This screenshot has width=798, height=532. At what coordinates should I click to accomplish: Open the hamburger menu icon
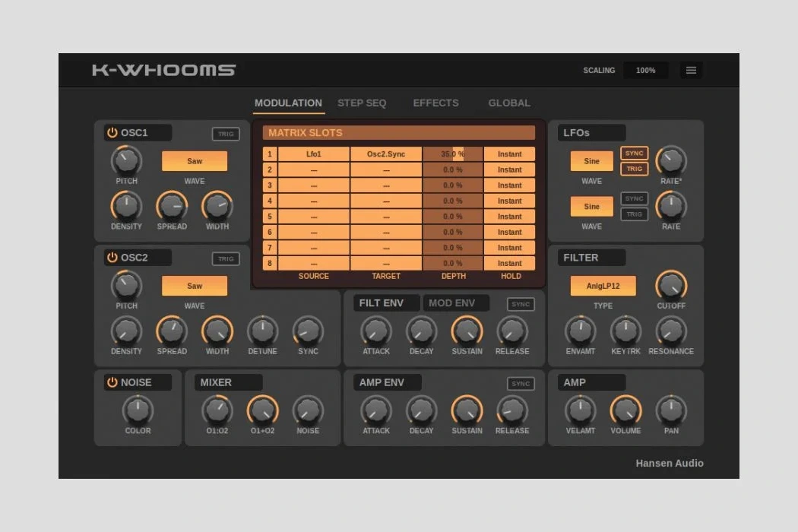pyautogui.click(x=691, y=71)
